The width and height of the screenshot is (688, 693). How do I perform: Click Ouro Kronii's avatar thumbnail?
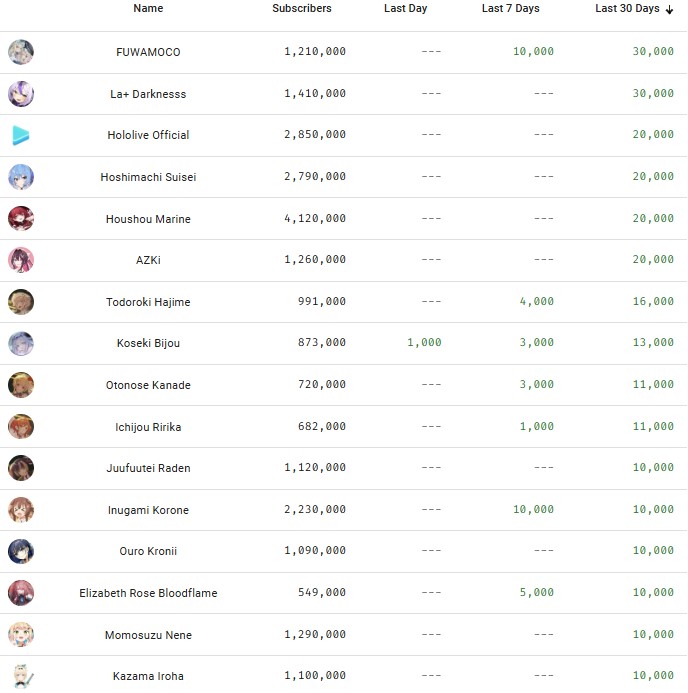point(21,551)
